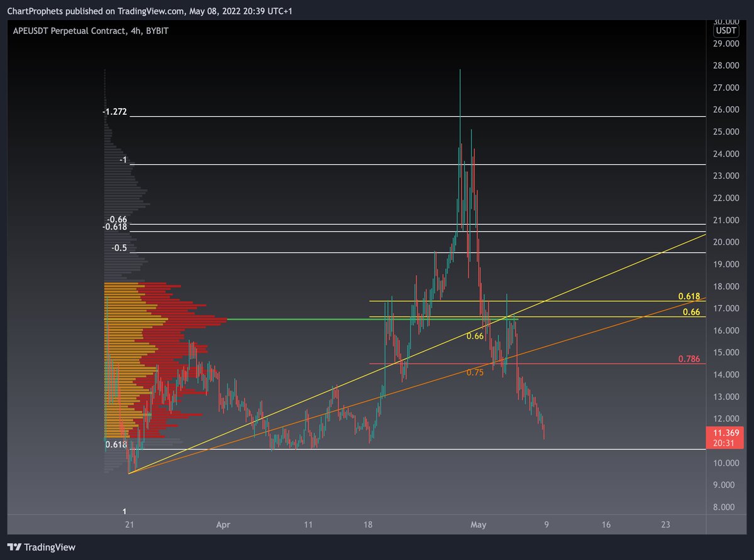The width and height of the screenshot is (754, 560).
Task: Click the Apr label on the time axis
Action: point(224,525)
